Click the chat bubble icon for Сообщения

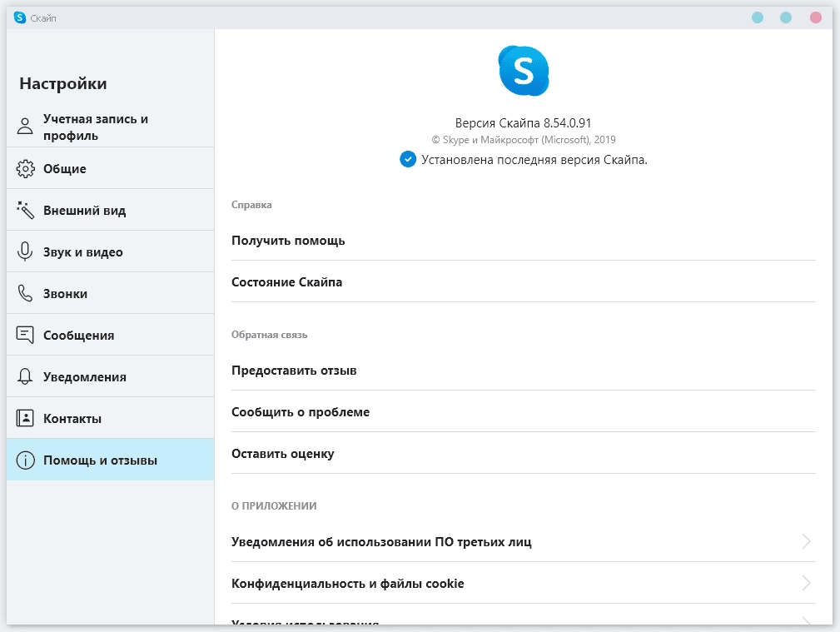25,335
